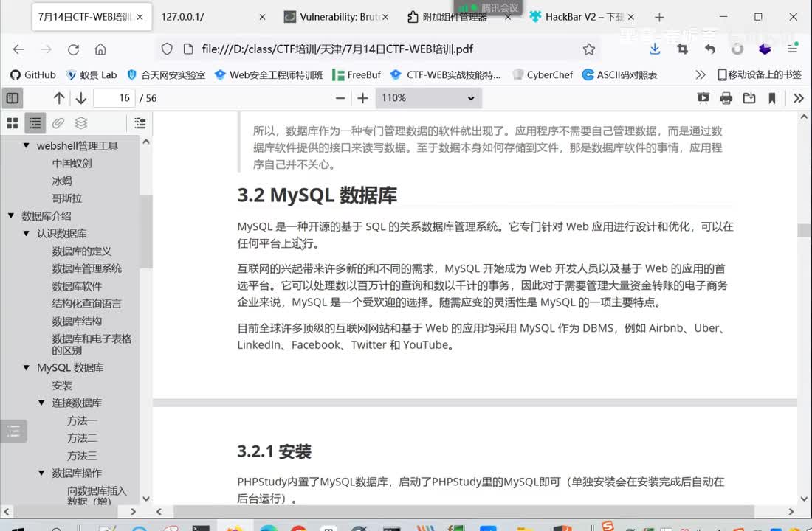Show more bookmarks chevron
This screenshot has width=812, height=531.
(x=701, y=75)
